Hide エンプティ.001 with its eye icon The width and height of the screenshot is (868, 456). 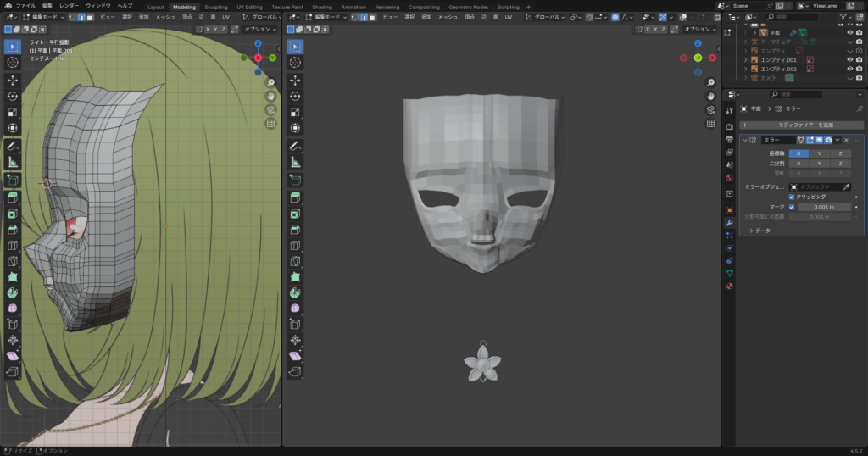pyautogui.click(x=849, y=60)
